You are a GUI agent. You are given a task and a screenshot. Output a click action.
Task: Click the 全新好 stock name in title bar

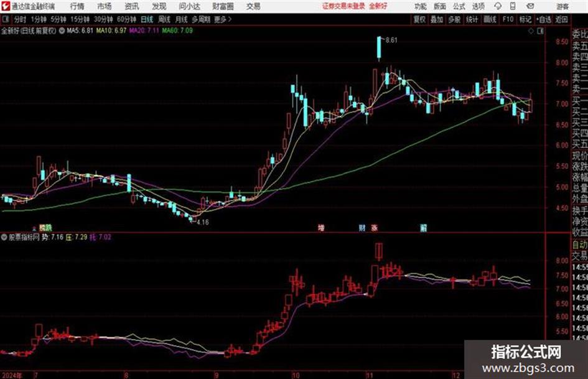[x=378, y=6]
